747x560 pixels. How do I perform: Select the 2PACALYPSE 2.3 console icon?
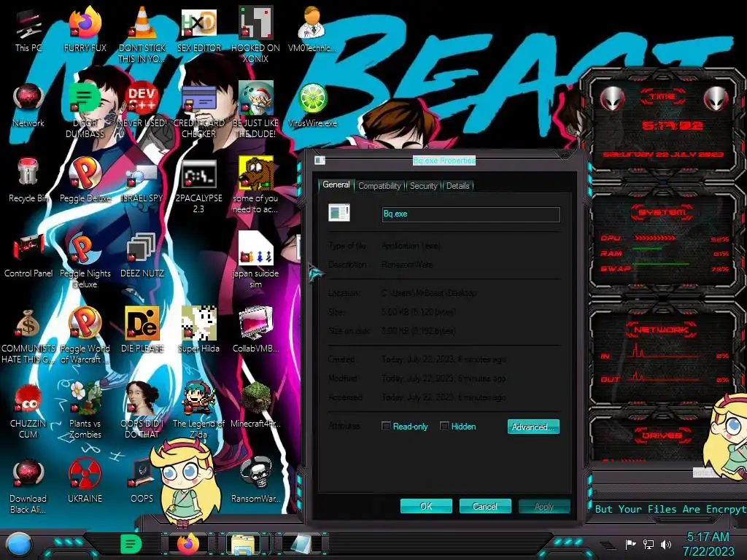click(199, 186)
